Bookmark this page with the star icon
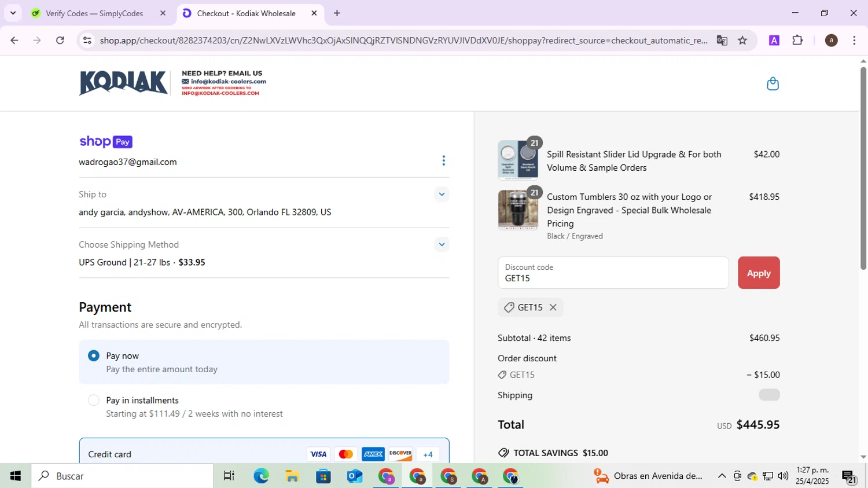868x488 pixels. pos(743,41)
